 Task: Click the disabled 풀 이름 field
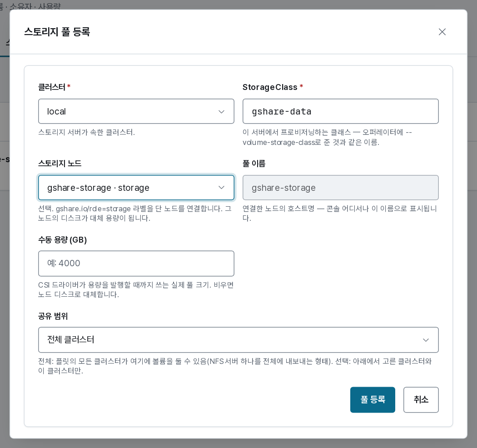[340, 188]
